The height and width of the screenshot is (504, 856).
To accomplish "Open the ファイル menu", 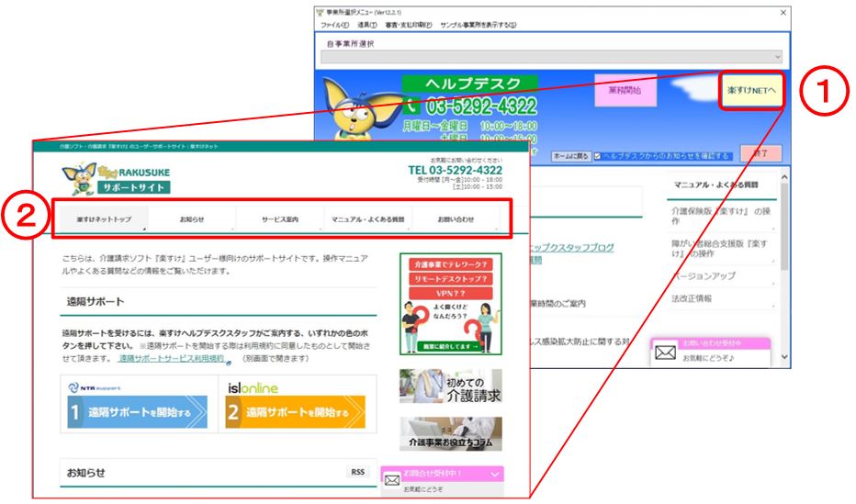I will 334,25.
